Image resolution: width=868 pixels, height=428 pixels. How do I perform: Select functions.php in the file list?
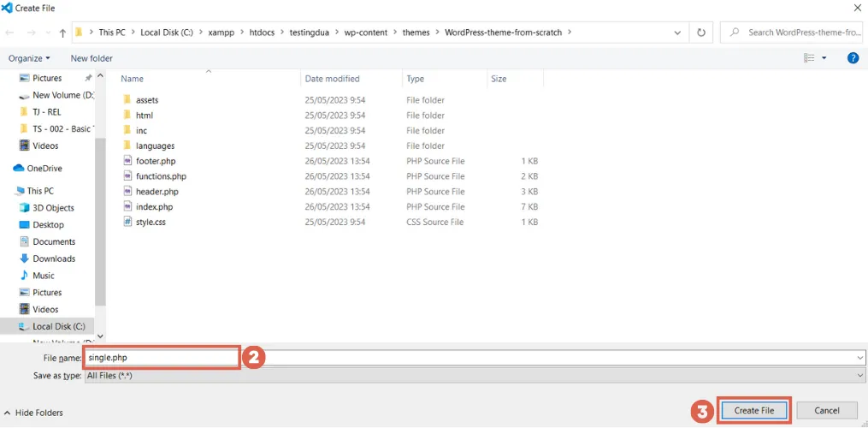161,176
